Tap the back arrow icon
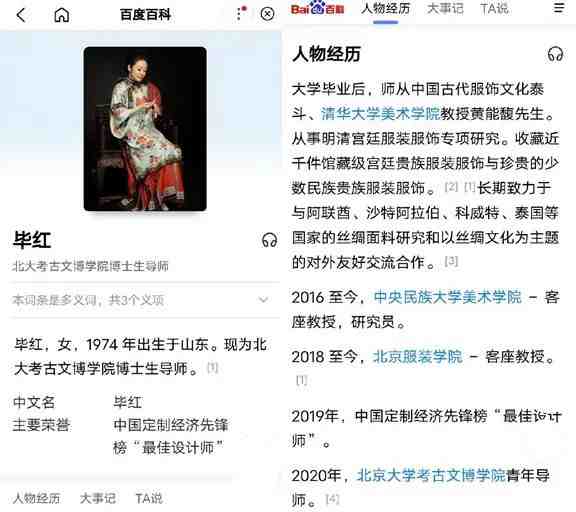 21,15
